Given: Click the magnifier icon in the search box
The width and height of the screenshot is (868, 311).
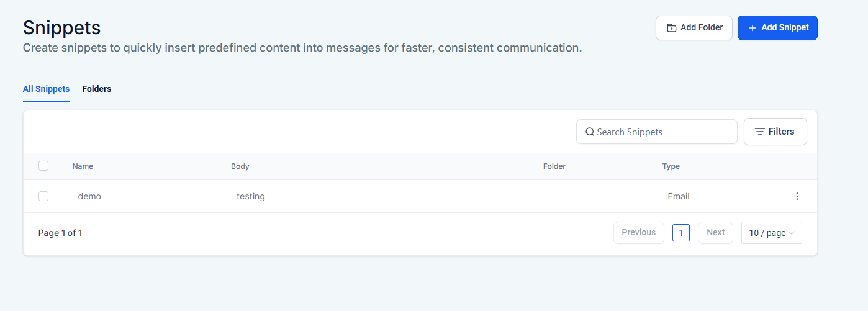Looking at the screenshot, I should click(x=590, y=132).
